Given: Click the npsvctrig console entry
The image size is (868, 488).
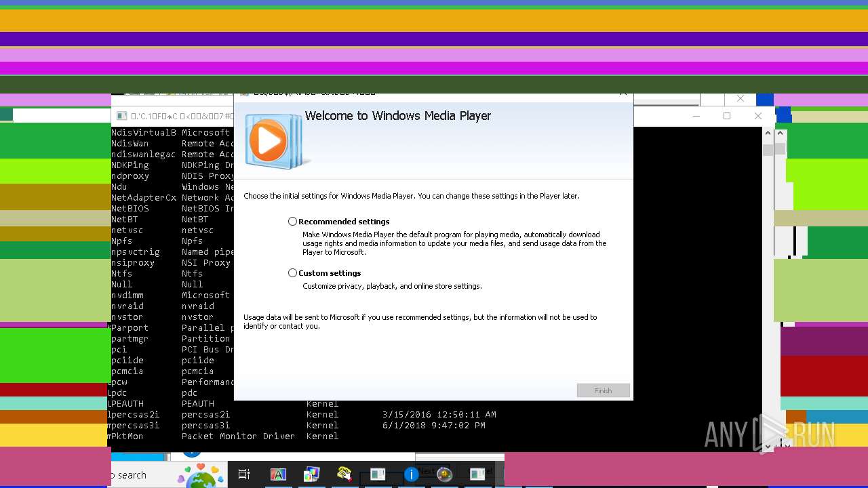Looking at the screenshot, I should [x=136, y=252].
